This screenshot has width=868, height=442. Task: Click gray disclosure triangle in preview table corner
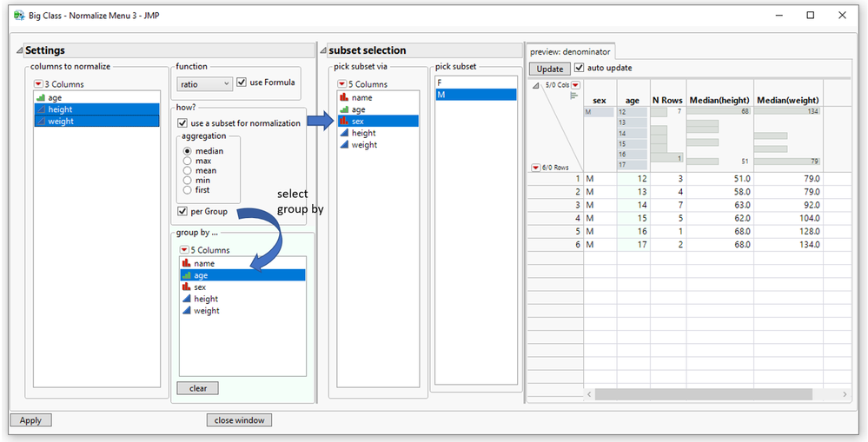(x=535, y=85)
